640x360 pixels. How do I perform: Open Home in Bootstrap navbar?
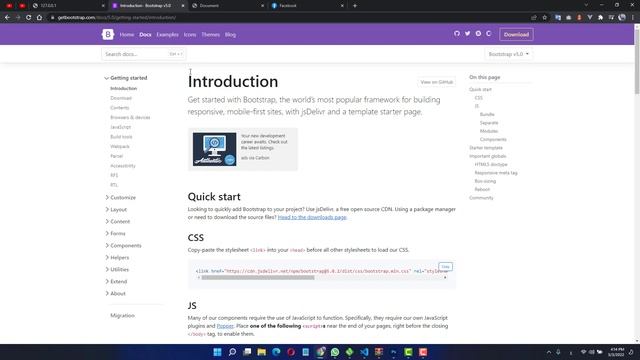pyautogui.click(x=127, y=35)
